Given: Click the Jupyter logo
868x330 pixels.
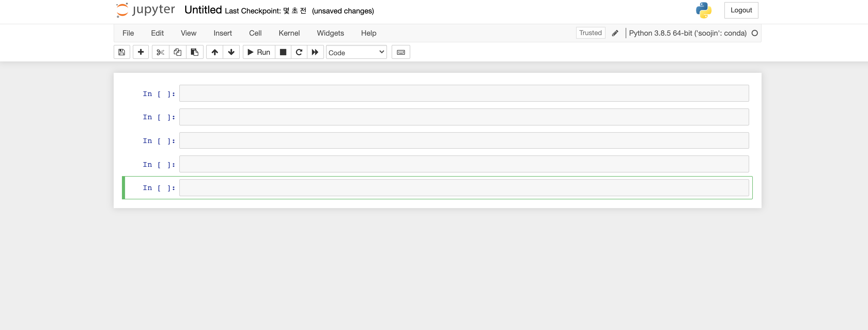Looking at the screenshot, I should 145,10.
